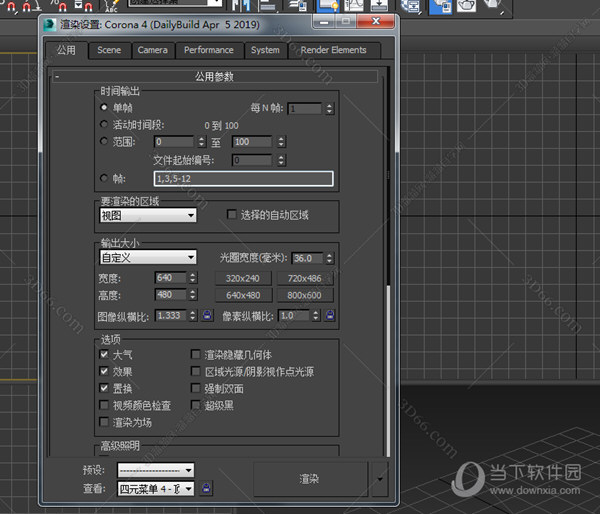Viewport: 600px width, 514px height.
Task: Click the 宽度 field showing 640
Action: (171, 278)
